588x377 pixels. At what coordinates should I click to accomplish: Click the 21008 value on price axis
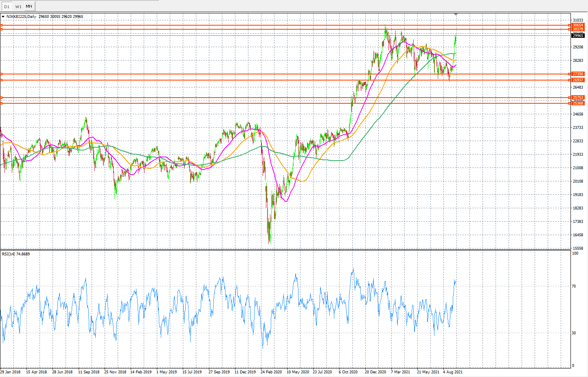[x=578, y=168]
